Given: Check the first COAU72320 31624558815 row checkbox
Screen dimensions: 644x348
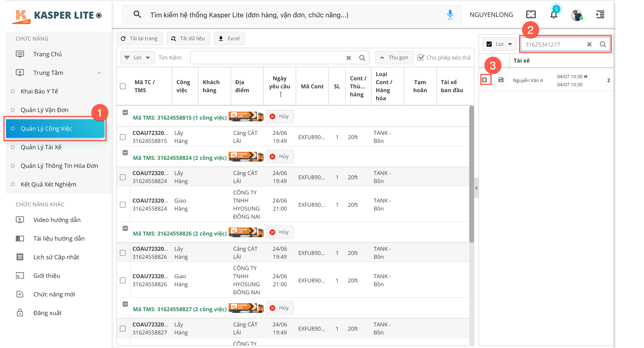Looking at the screenshot, I should coord(123,137).
